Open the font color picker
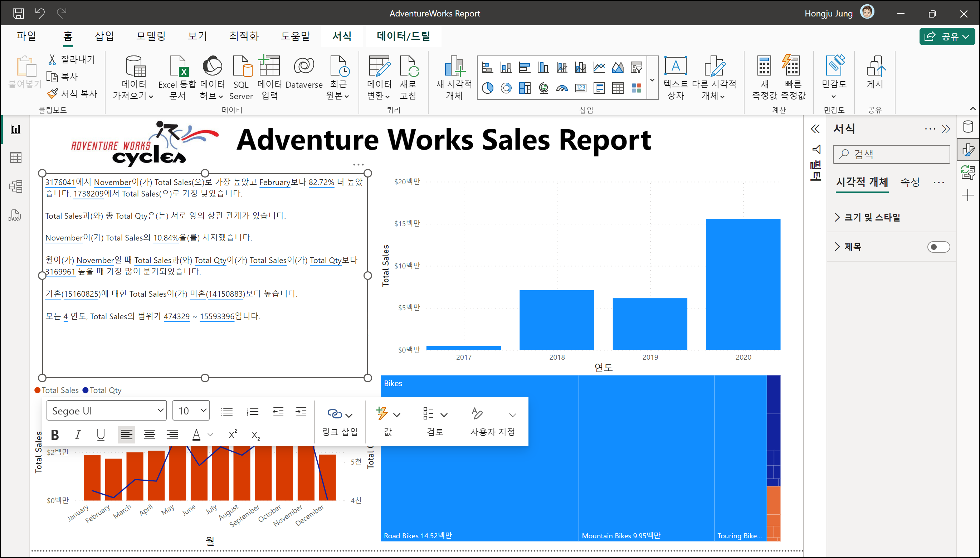Viewport: 980px width, 558px height. [210, 435]
